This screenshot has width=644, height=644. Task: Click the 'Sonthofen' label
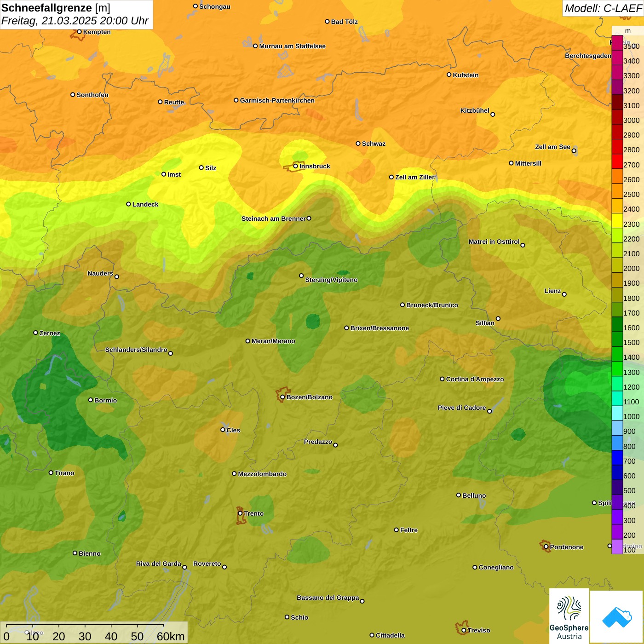pos(92,95)
